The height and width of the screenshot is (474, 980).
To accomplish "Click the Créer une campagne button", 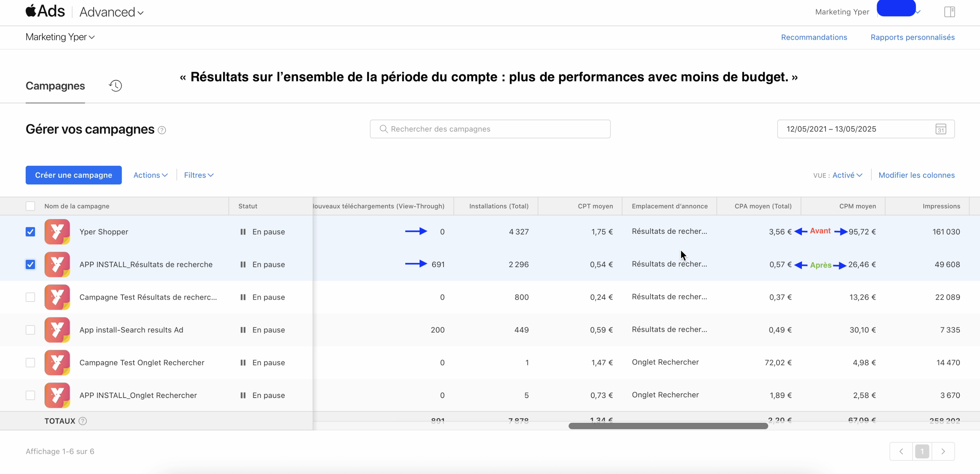I will pos(73,175).
